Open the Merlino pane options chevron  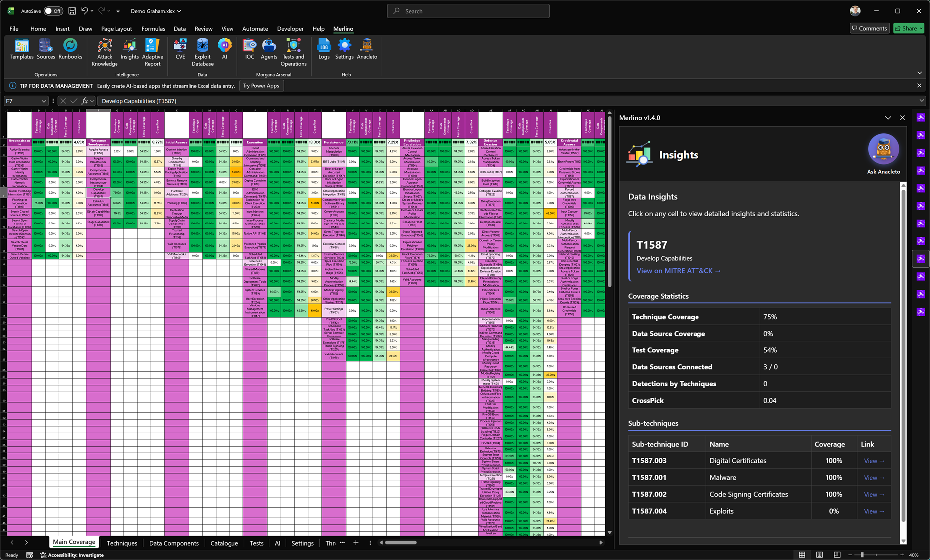[888, 118]
